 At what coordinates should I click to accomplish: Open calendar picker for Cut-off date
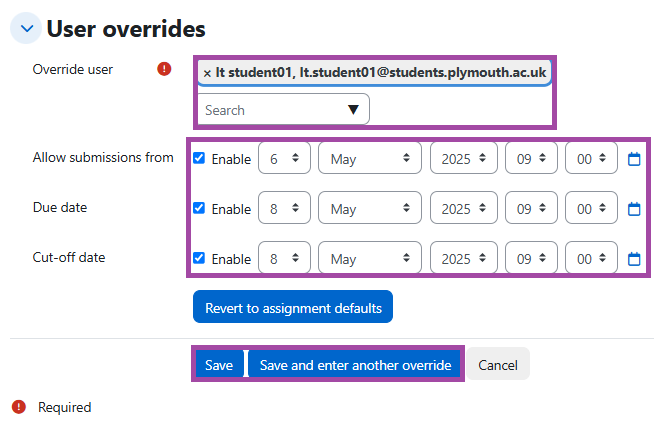point(634,259)
